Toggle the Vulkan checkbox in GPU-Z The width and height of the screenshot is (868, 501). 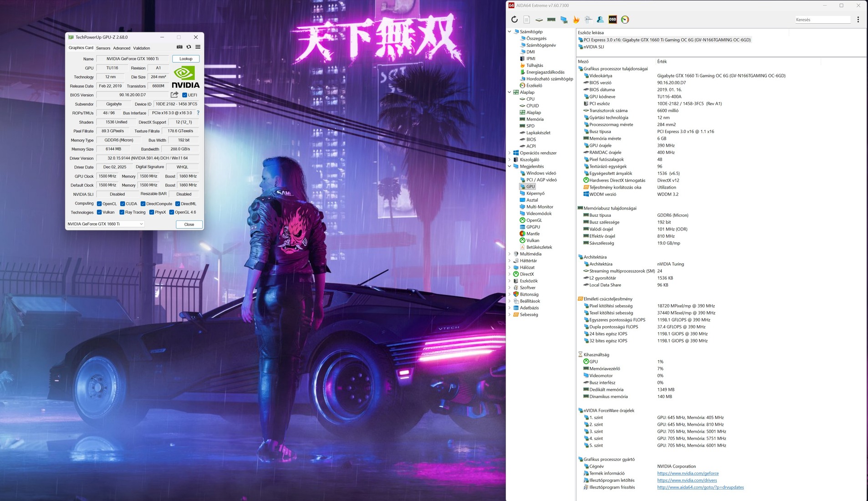99,212
